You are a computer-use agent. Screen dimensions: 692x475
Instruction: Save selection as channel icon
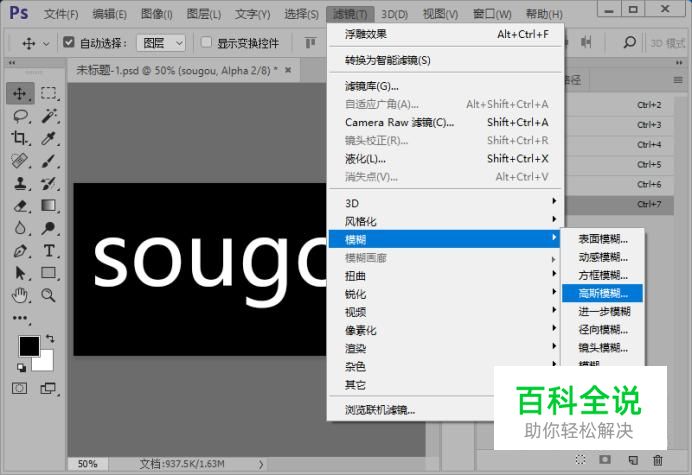(605, 460)
